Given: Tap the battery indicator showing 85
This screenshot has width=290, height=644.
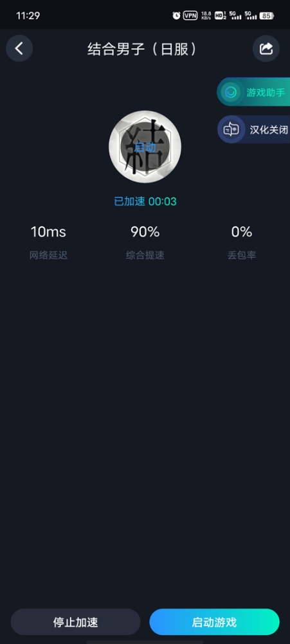Looking at the screenshot, I should click(x=267, y=15).
